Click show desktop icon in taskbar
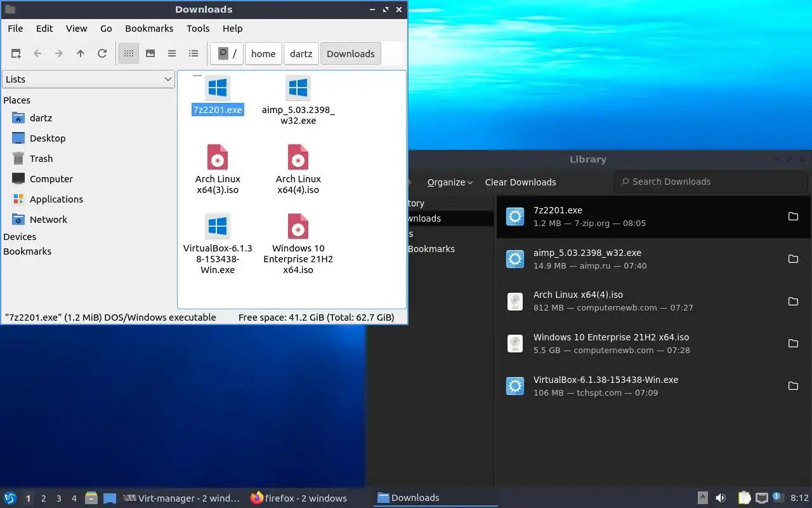This screenshot has height=508, width=812. point(110,498)
